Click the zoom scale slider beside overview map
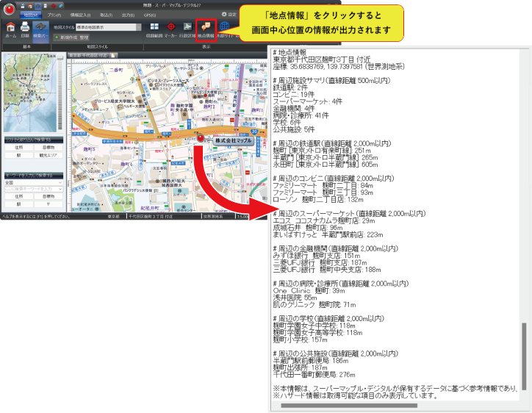The width and height of the screenshot is (532, 413). [60, 93]
